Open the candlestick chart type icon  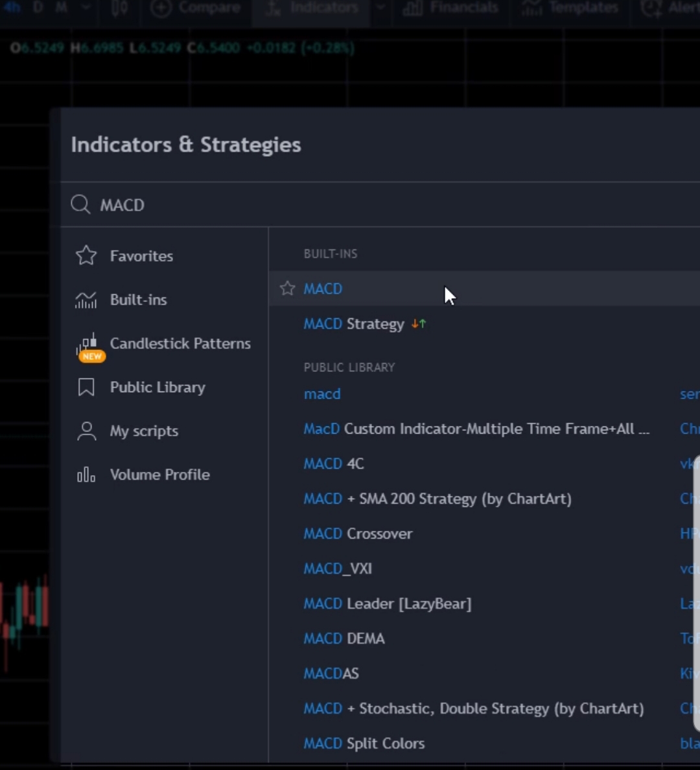coord(121,8)
